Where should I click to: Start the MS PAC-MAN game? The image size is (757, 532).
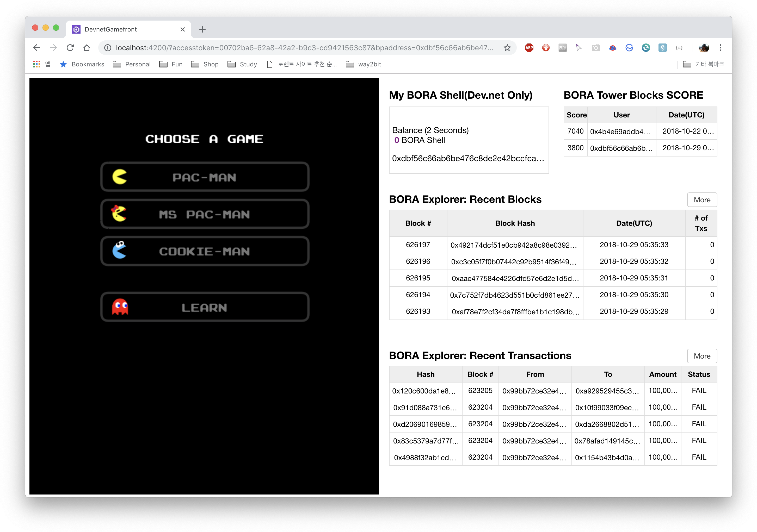[x=205, y=214]
